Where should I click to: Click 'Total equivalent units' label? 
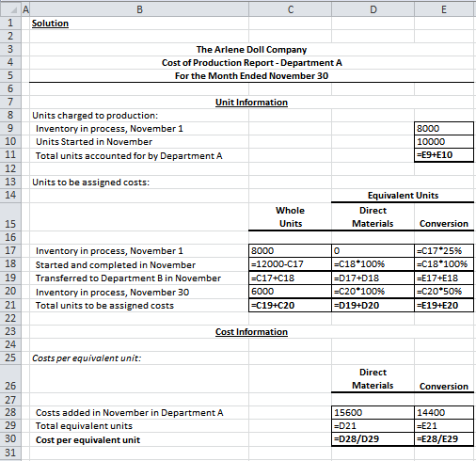[x=84, y=426]
